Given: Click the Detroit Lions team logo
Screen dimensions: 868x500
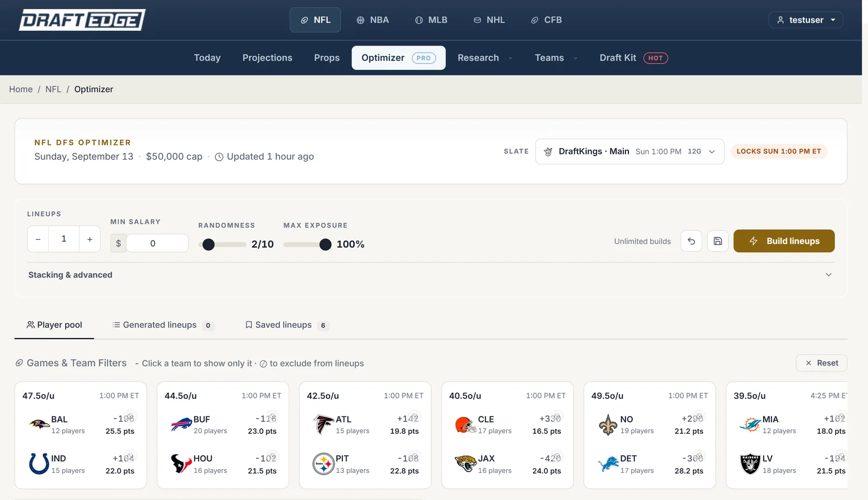Looking at the screenshot, I should pyautogui.click(x=608, y=464).
